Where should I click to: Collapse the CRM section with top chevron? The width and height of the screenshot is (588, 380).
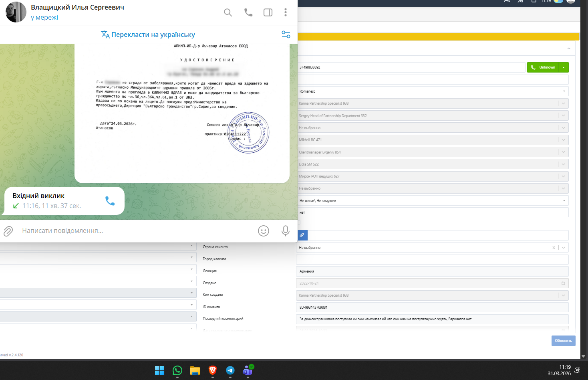coord(569,49)
